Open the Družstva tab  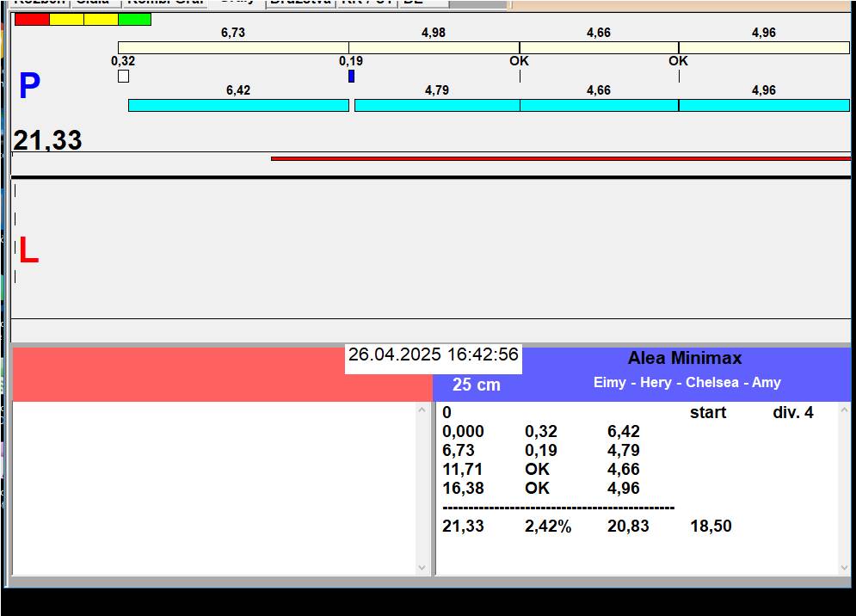[300, 3]
